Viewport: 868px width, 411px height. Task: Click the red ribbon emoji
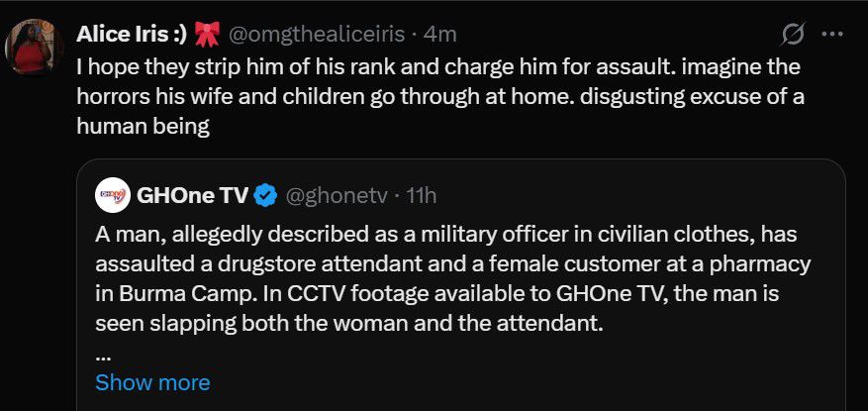point(207,35)
